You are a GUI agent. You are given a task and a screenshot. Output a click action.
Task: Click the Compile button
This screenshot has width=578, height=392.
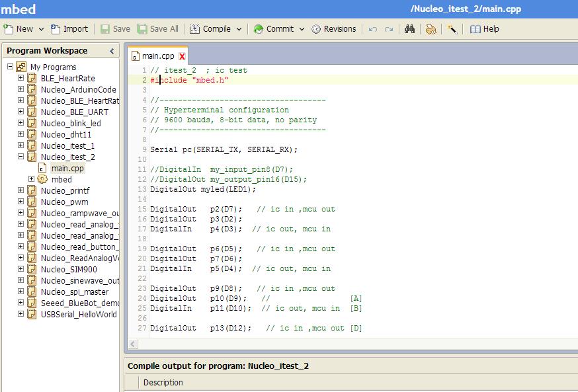point(210,29)
